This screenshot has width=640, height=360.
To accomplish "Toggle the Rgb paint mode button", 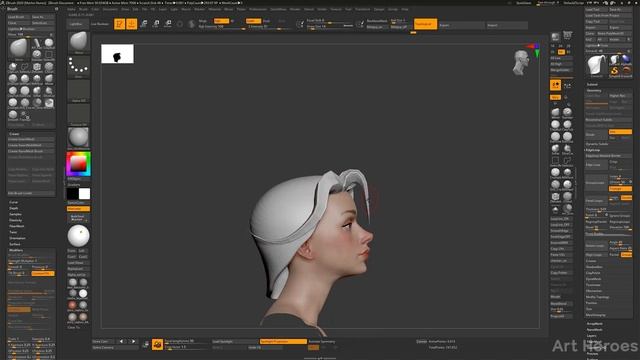I will pos(222,21).
